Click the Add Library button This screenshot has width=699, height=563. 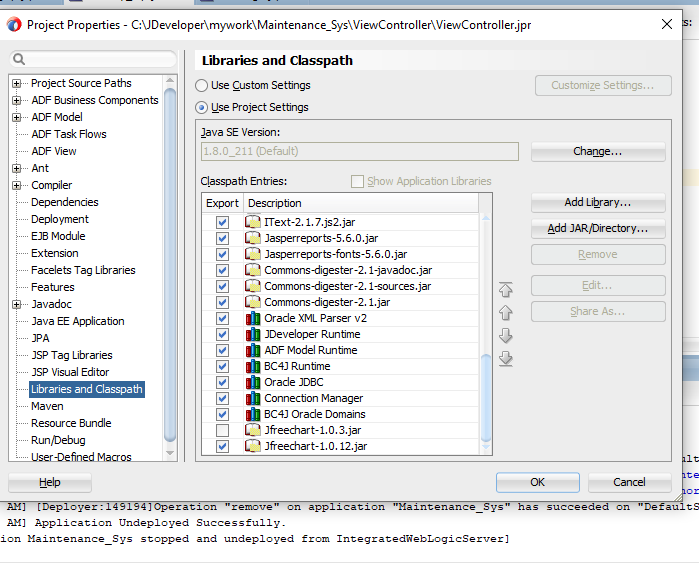tap(597, 203)
